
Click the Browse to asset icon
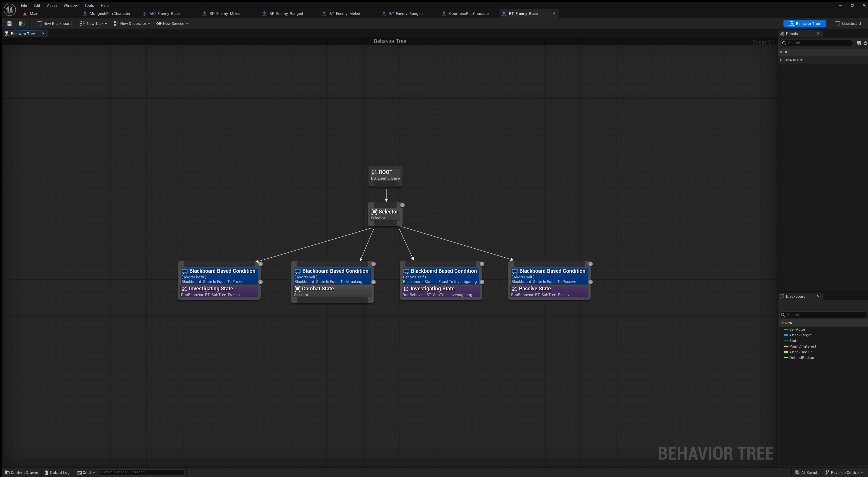point(21,23)
